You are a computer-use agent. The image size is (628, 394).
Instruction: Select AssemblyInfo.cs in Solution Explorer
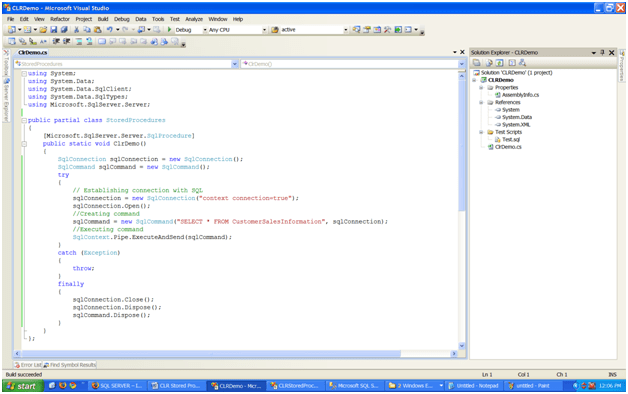pos(520,95)
